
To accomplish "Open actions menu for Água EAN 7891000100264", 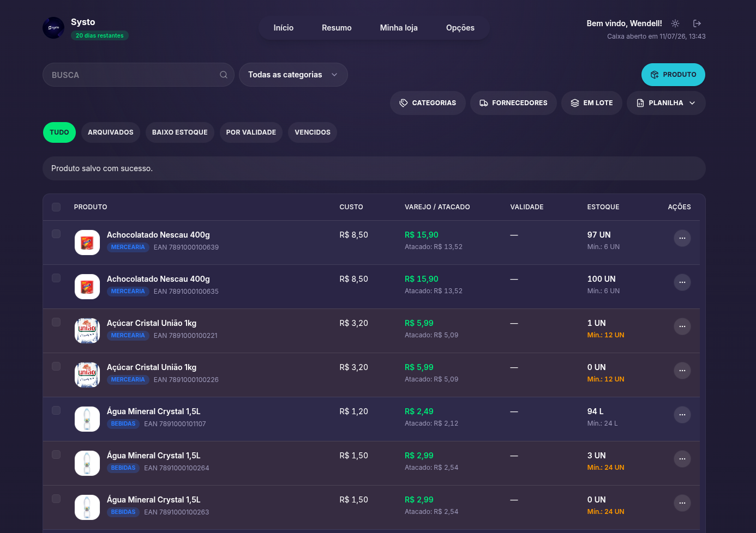I will [682, 459].
